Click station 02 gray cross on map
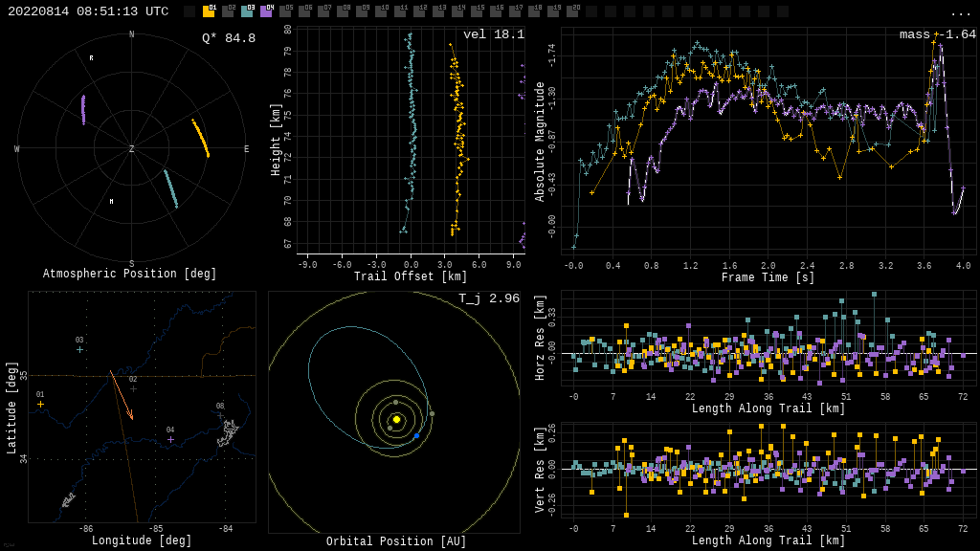Viewport: 980px width, 551px height. 133,388
